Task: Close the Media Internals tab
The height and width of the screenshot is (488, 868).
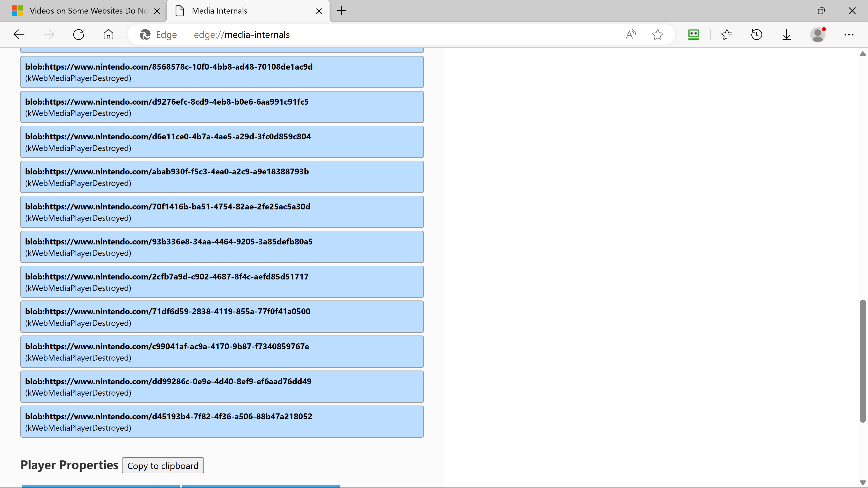Action: (319, 11)
